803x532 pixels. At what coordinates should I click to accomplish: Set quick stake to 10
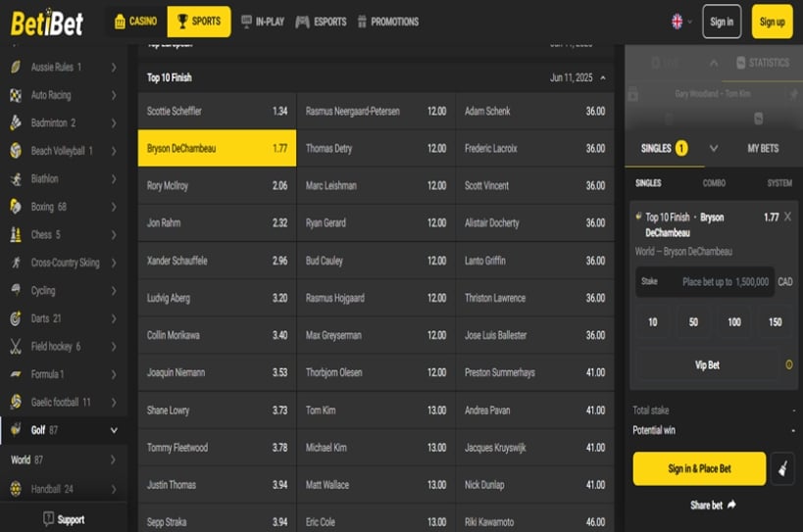652,322
